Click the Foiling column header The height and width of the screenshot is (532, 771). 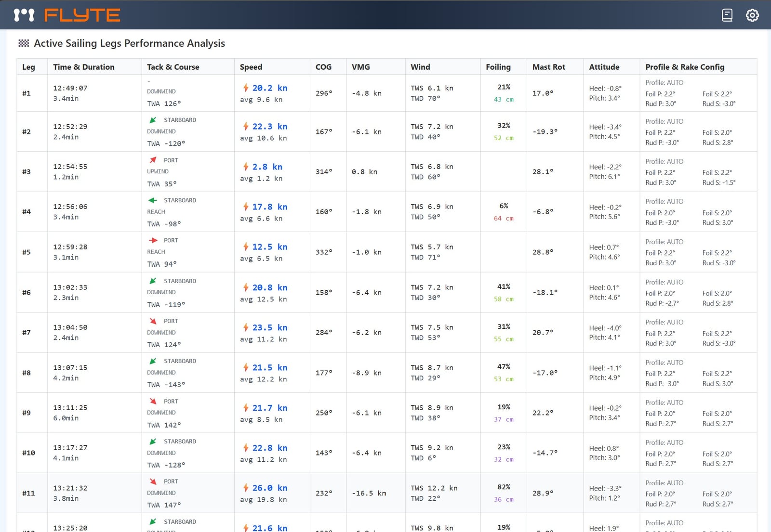click(498, 67)
